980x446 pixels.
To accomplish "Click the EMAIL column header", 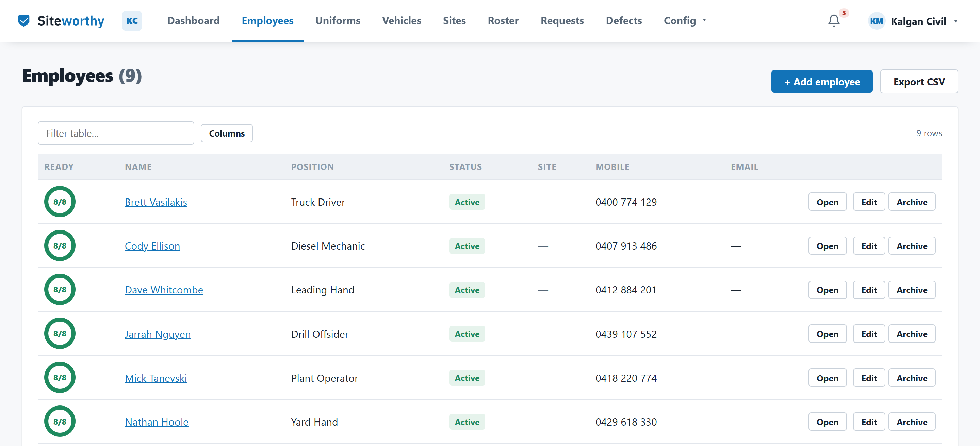I will tap(744, 167).
